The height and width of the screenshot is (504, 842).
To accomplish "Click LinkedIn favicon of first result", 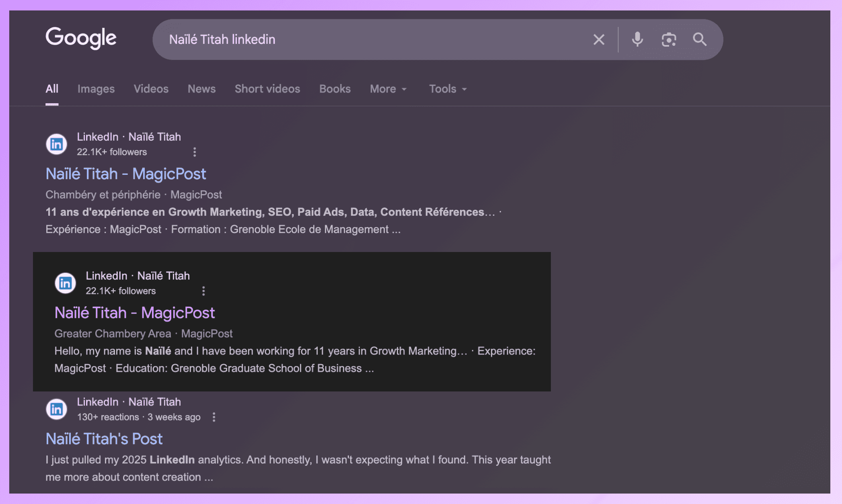I will coord(56,144).
